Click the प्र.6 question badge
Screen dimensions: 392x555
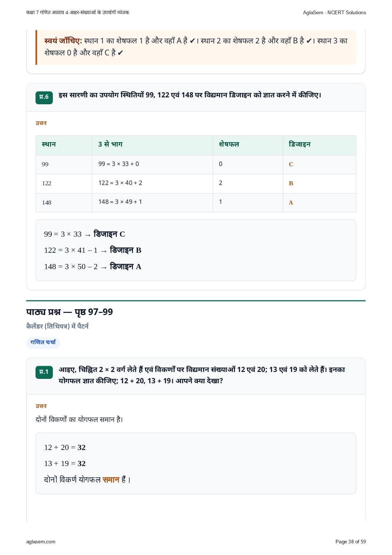(44, 97)
